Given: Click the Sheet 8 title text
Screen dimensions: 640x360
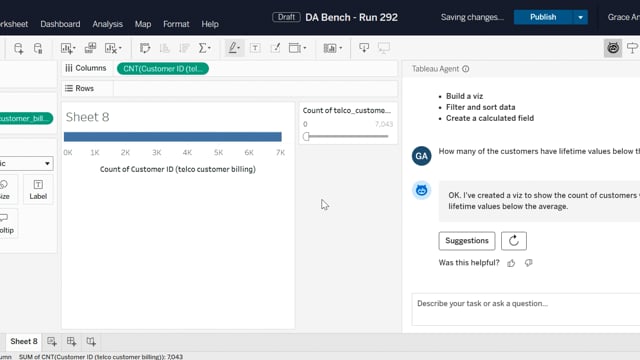Looking at the screenshot, I should tap(87, 117).
